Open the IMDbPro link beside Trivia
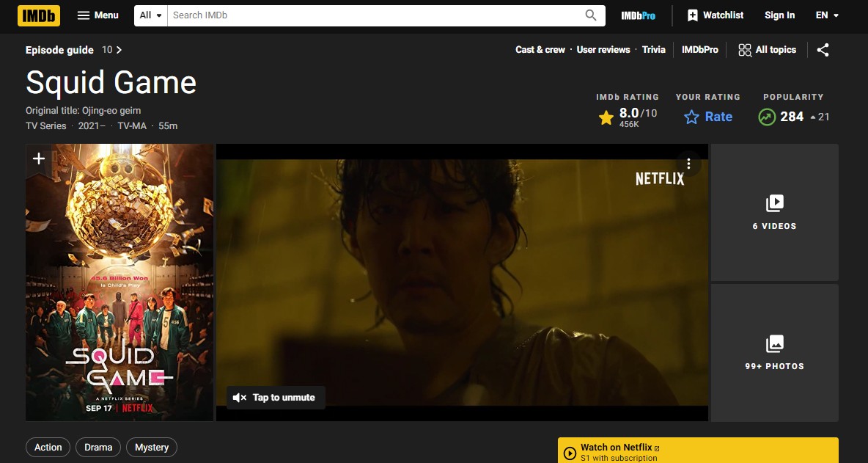 pos(699,50)
